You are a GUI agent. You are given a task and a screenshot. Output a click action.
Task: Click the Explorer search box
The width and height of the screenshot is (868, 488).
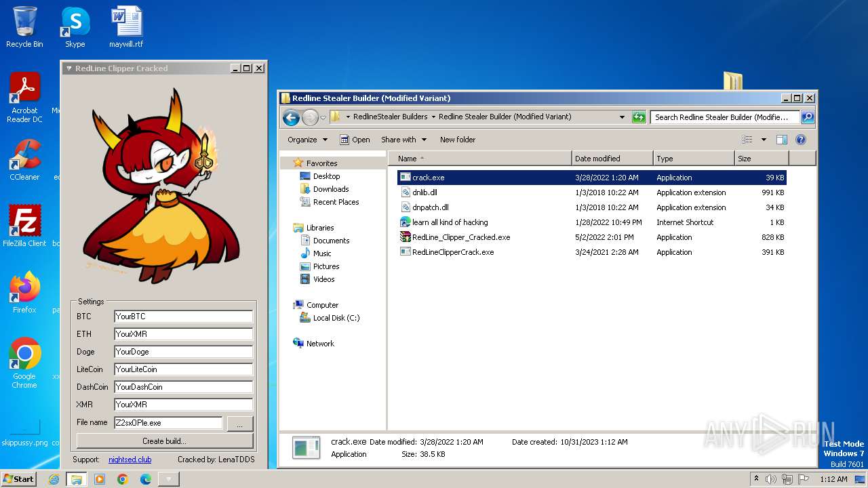(x=725, y=117)
